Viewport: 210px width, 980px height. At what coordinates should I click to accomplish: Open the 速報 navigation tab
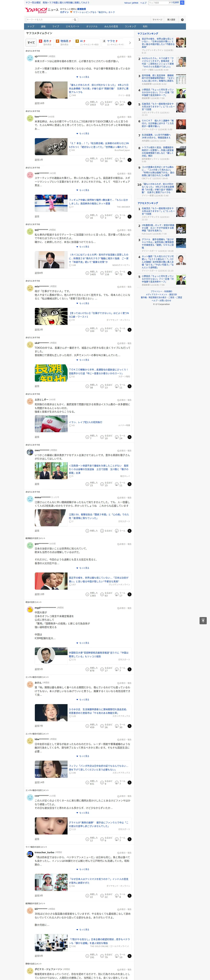(43, 27)
